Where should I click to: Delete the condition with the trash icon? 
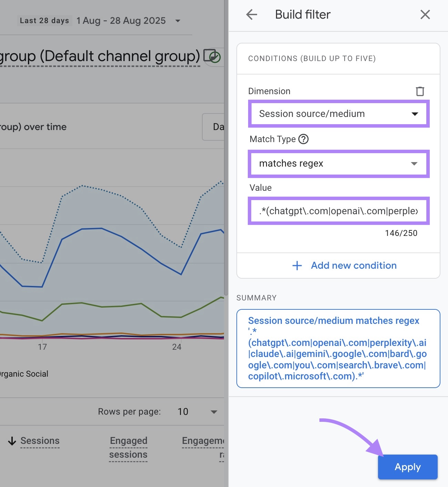[x=420, y=91]
